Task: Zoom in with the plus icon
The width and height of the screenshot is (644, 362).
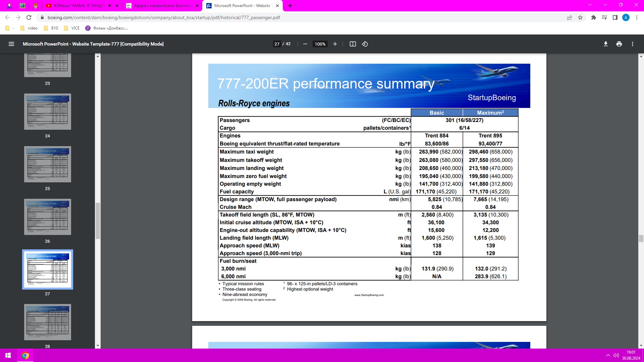Action: tap(335, 44)
